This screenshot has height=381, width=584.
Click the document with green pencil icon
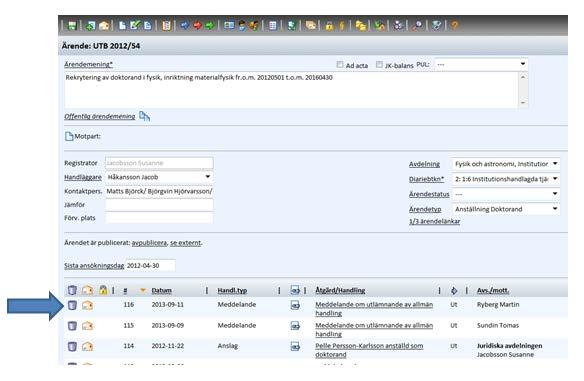(135, 25)
